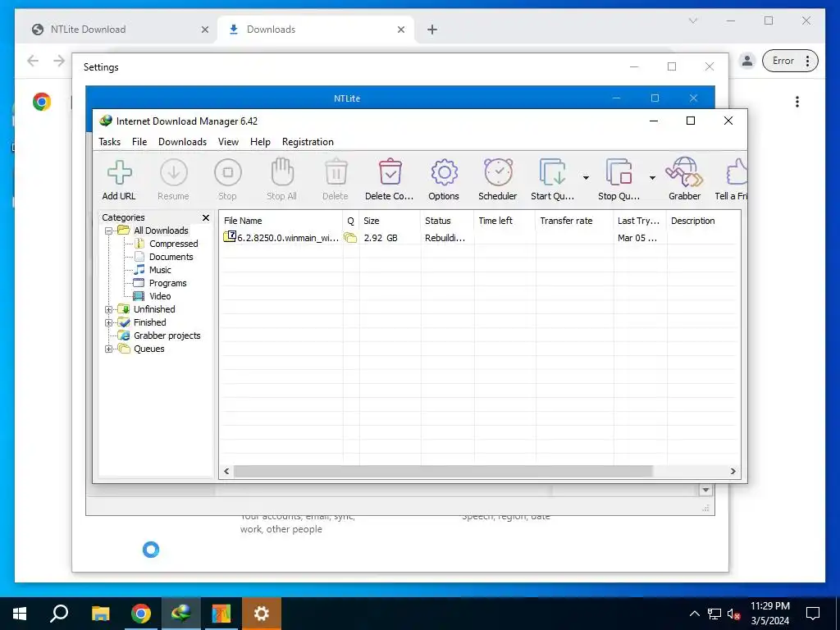Open the Start Queue dropdown arrow
Viewport: 840px width, 630px height.
(x=586, y=178)
